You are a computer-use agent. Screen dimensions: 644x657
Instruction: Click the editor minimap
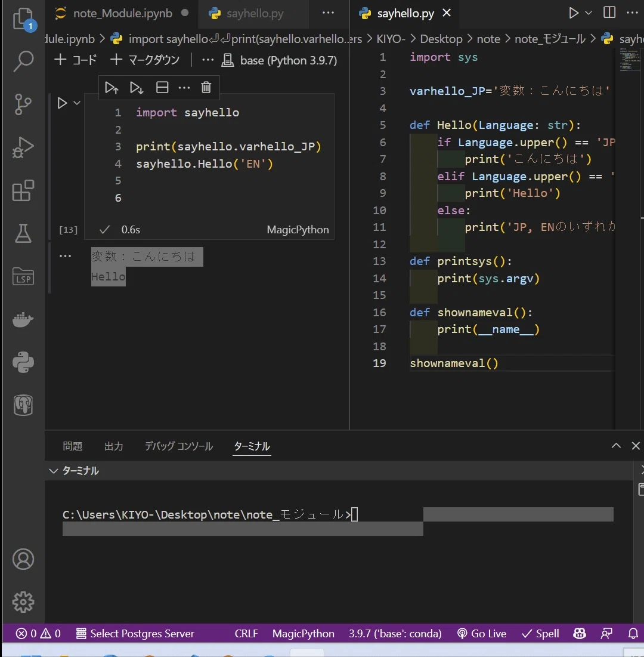629,61
